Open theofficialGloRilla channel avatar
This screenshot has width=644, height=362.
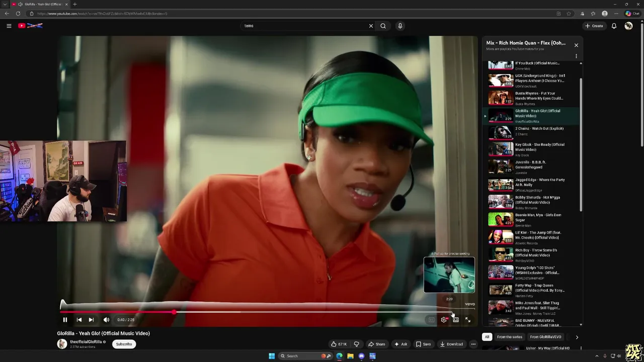coord(62,344)
